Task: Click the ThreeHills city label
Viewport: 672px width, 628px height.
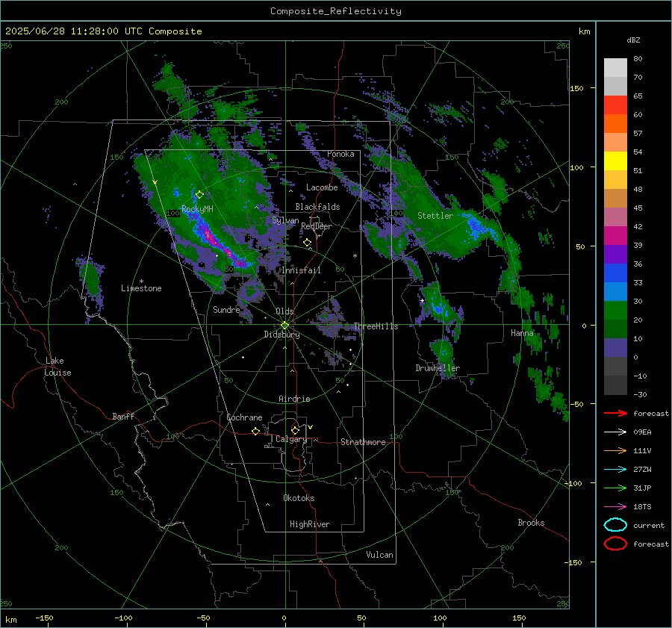Action: click(x=376, y=326)
